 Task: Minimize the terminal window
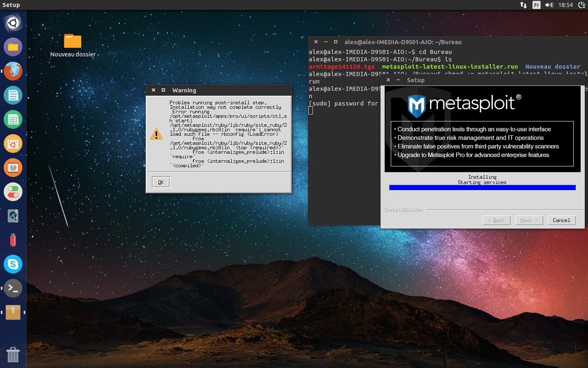(x=326, y=42)
